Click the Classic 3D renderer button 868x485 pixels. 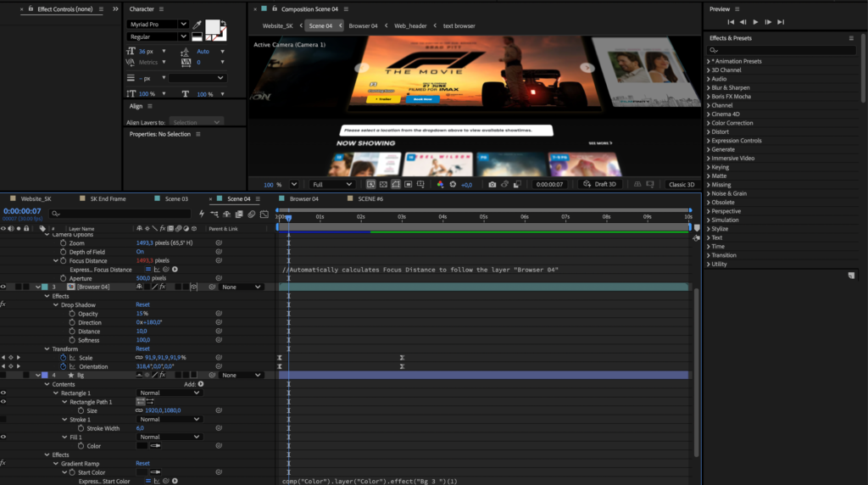point(682,184)
